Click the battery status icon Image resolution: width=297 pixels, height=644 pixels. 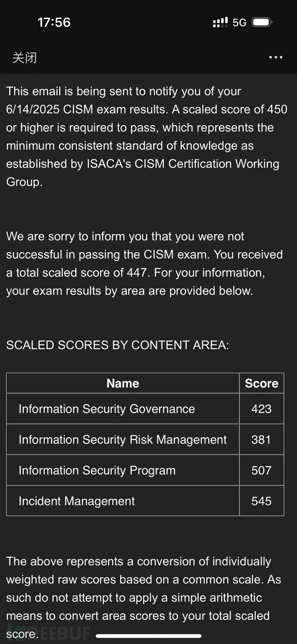click(262, 22)
